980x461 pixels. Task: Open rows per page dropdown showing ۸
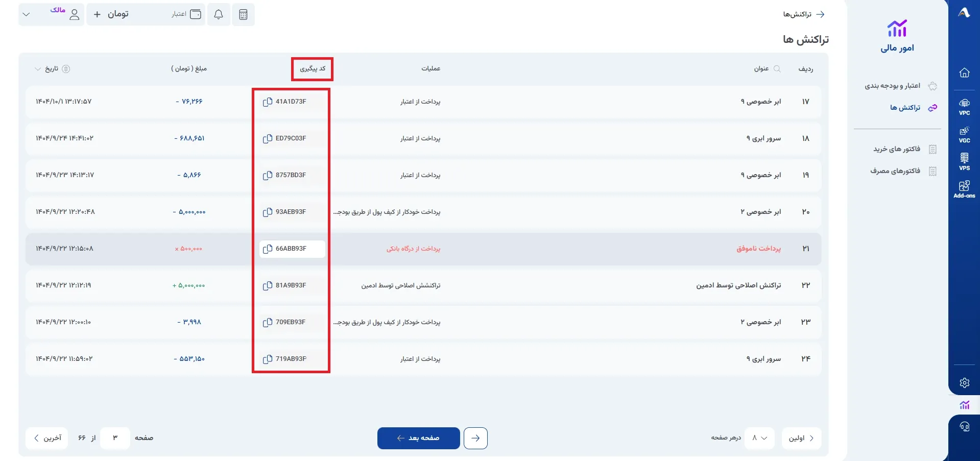pos(759,438)
